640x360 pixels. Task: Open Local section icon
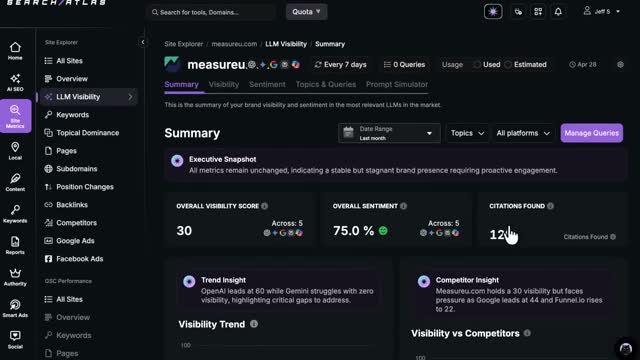coord(15,151)
